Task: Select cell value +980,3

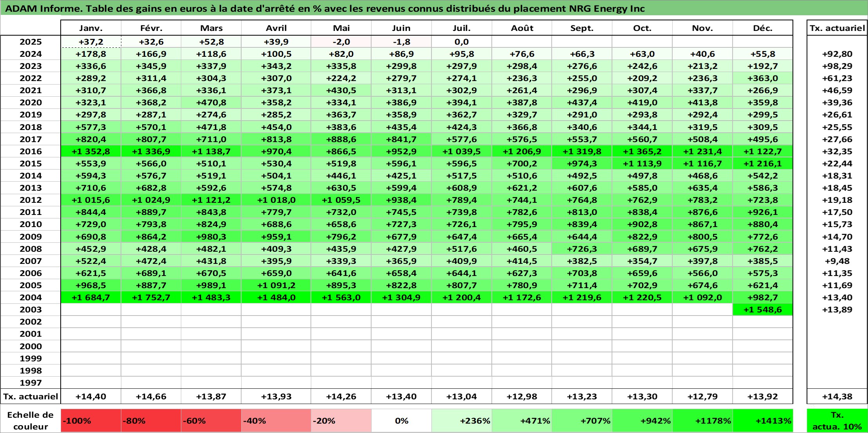Action: [211, 237]
